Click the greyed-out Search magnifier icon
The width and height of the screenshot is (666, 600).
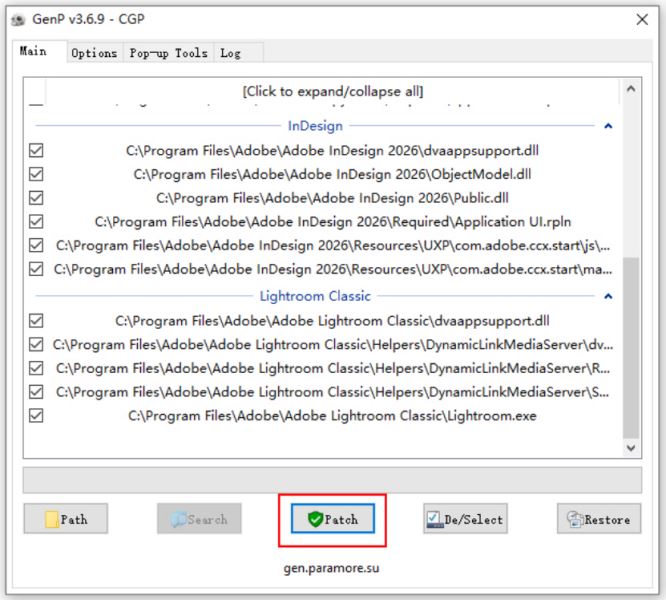(x=178, y=519)
